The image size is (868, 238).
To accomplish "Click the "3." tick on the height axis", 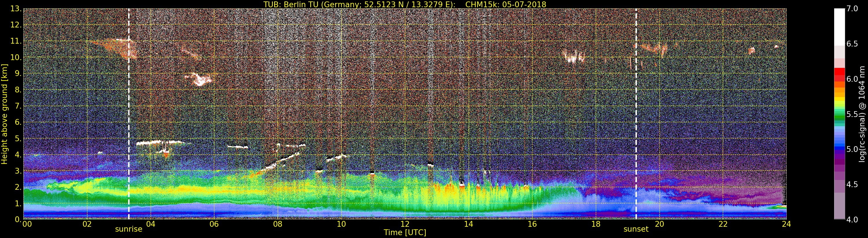I will click(x=18, y=171).
